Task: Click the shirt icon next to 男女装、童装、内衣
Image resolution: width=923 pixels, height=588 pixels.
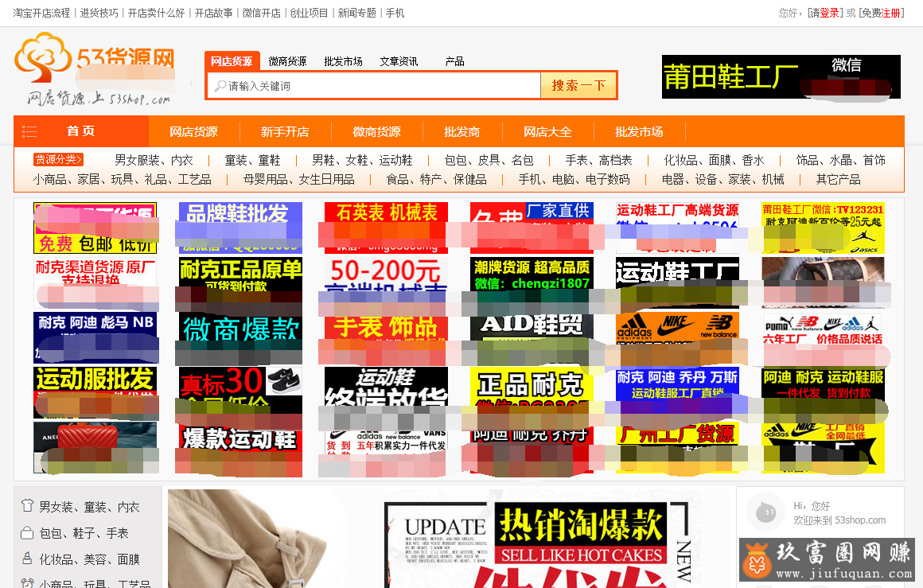Action: [27, 506]
